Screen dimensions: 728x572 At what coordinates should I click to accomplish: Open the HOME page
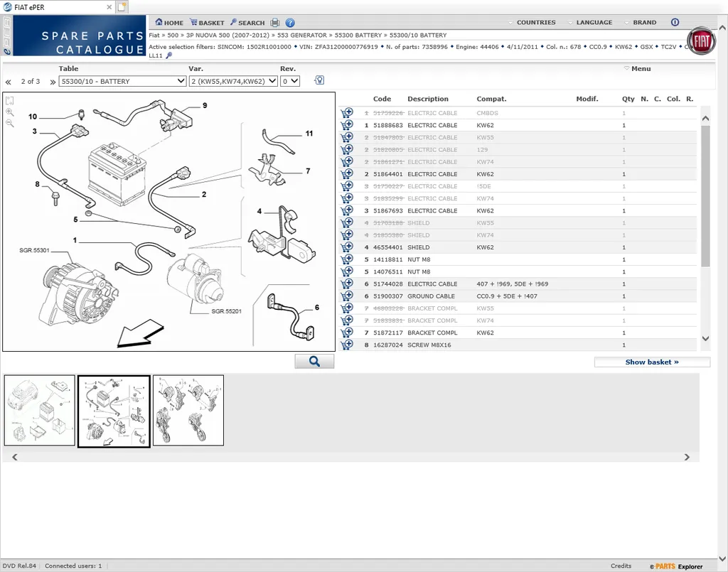point(169,22)
